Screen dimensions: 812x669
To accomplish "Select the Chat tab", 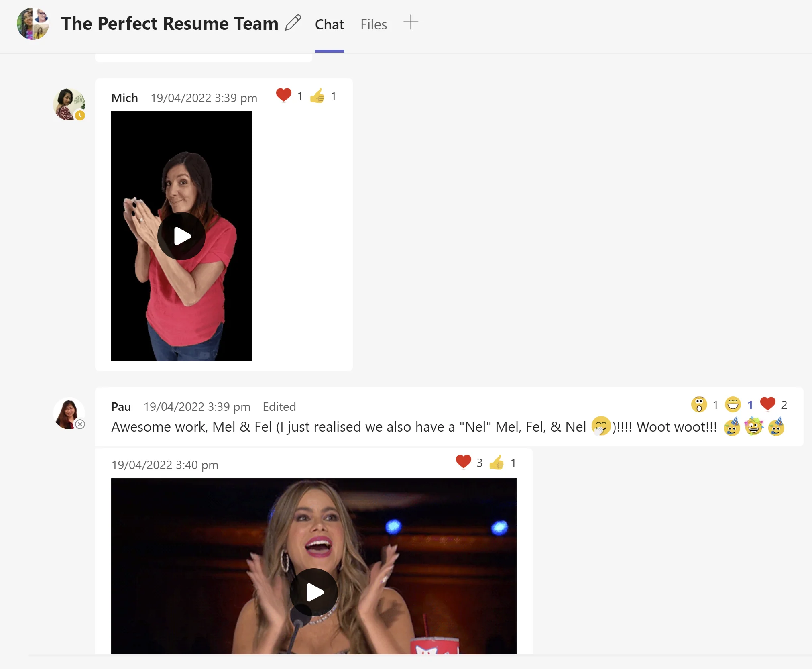I will coord(329,24).
